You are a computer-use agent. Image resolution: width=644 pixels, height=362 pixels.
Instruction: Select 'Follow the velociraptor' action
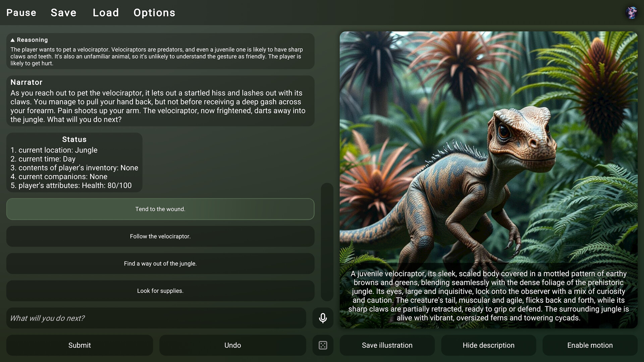tap(160, 236)
